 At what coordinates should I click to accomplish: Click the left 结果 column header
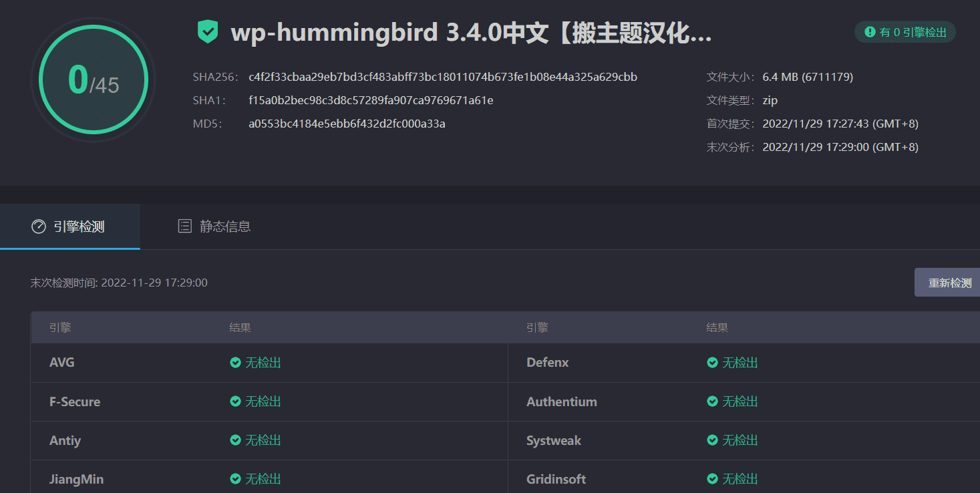[x=240, y=328]
